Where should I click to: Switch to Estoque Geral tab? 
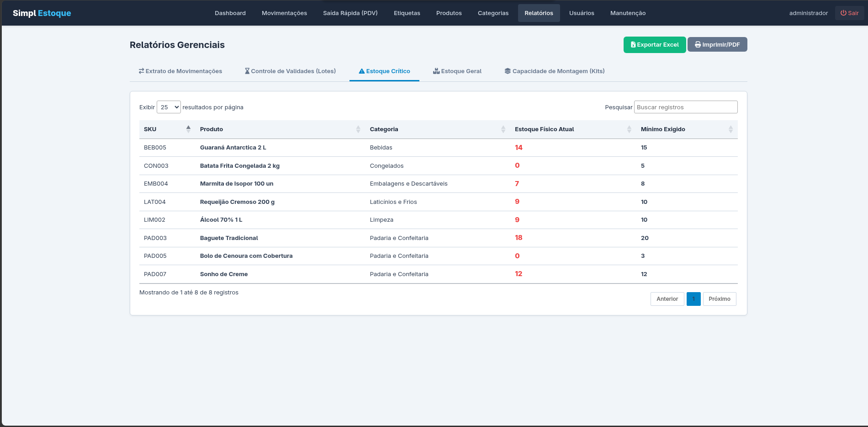[x=457, y=71]
